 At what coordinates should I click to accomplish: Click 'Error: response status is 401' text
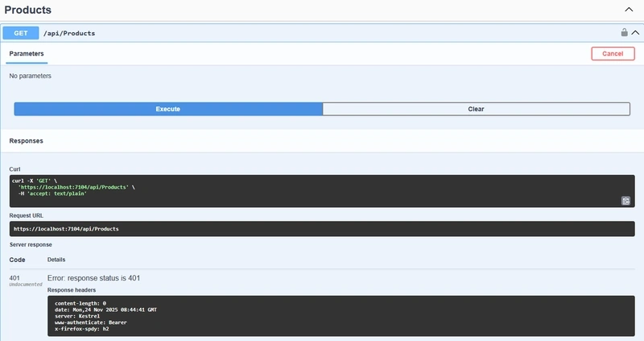point(93,278)
